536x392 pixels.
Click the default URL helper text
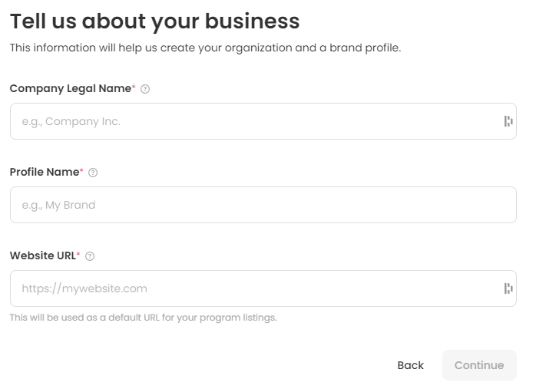pos(143,318)
